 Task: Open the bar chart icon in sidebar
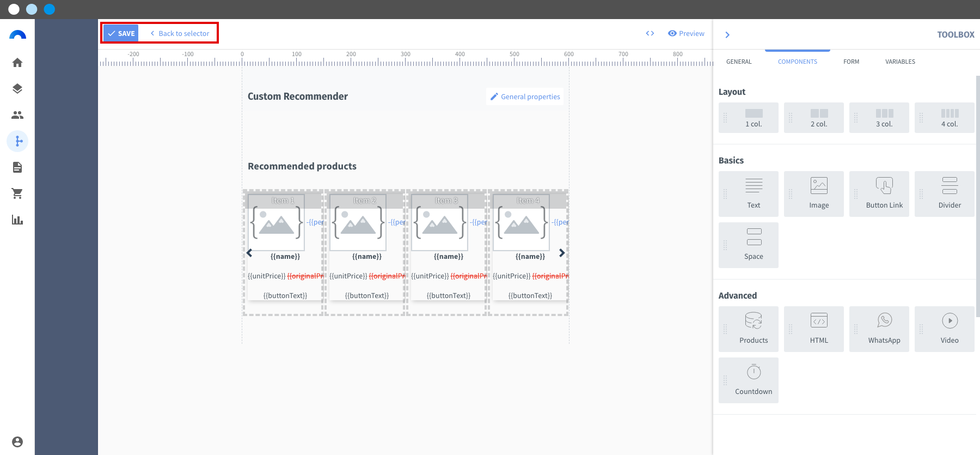pos(17,220)
